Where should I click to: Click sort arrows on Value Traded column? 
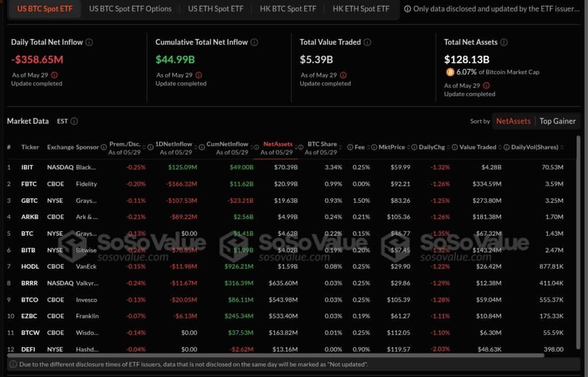coord(500,147)
